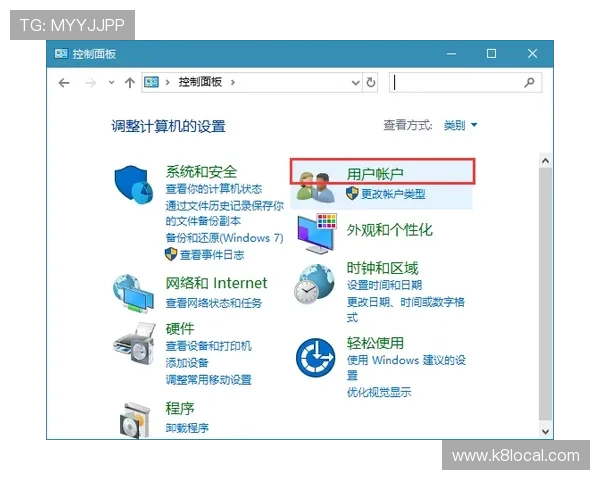
Task: Open 轻松使用 category
Action: 375,343
